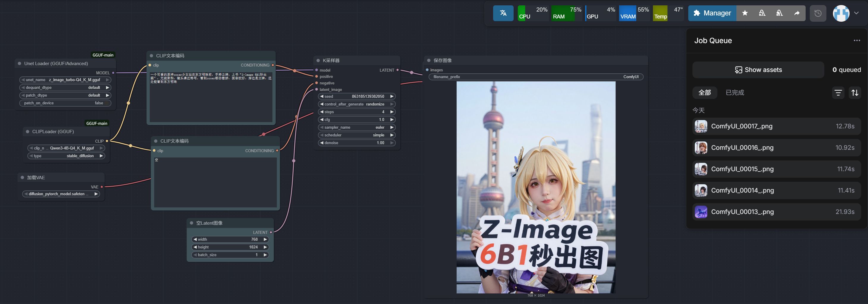The width and height of the screenshot is (868, 304).
Task: Collapse the 加载VAE node dot
Action: pos(23,178)
